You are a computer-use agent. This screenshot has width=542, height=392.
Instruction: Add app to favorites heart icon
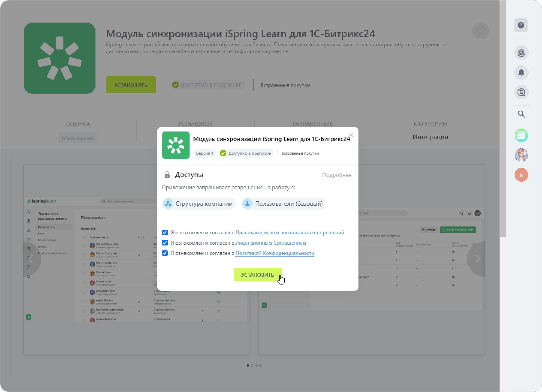(x=480, y=31)
